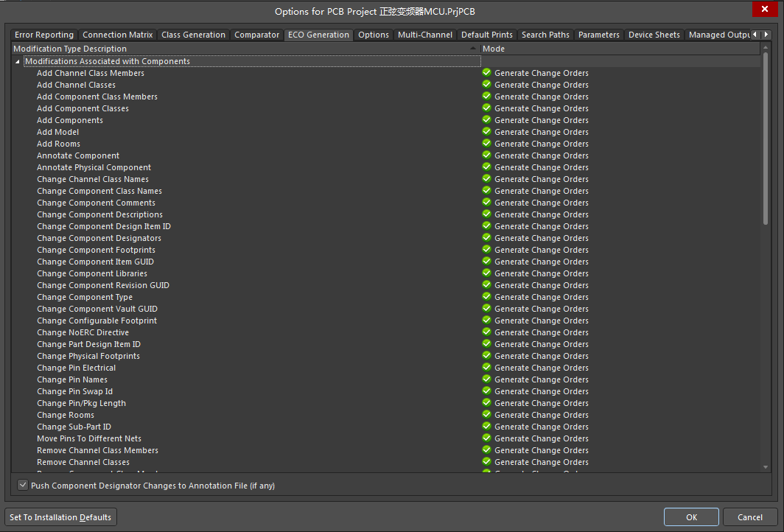Click the green icon for Change Rooms
This screenshot has height=532, width=784.
coord(486,415)
